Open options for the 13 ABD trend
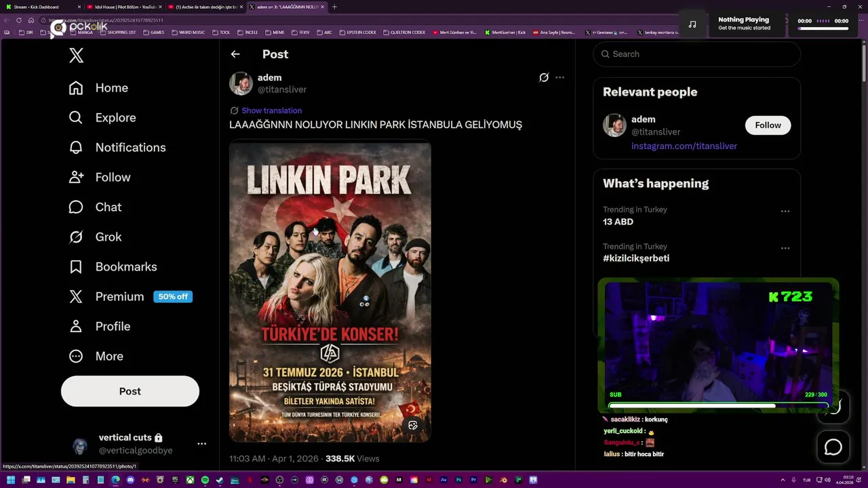 click(x=785, y=211)
